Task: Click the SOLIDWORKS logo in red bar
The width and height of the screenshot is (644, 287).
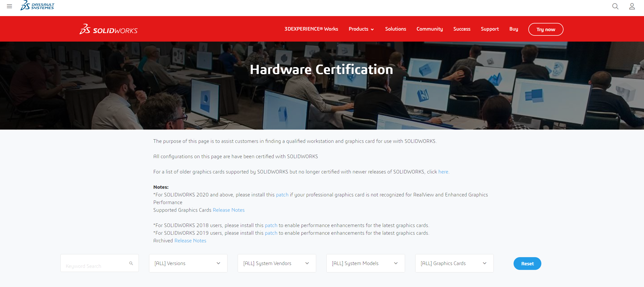Action: pos(109,30)
